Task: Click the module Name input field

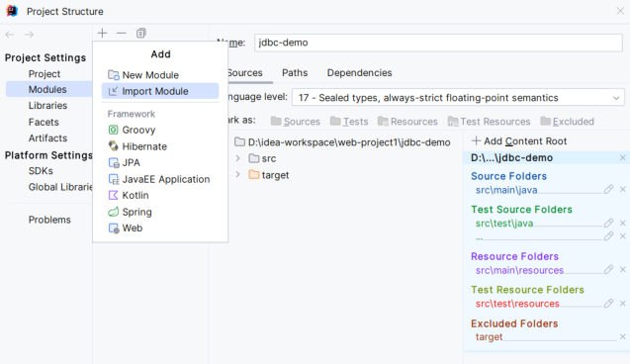Action: [x=438, y=43]
